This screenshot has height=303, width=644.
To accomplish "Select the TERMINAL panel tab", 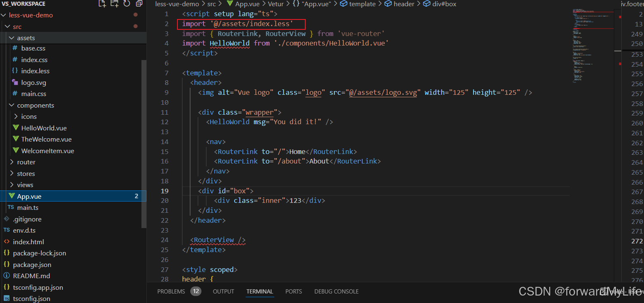I will [x=260, y=291].
